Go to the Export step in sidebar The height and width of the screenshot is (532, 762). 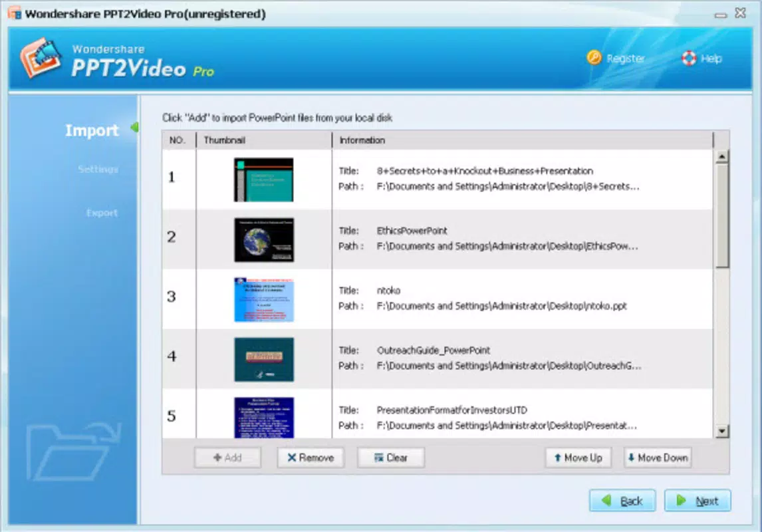[x=102, y=213]
